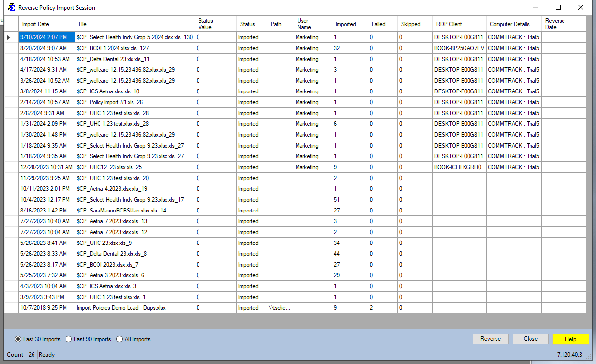Select the $CP_SaraMasonBCBSIJan.xlsx.xls_14 file entry

(x=121, y=211)
